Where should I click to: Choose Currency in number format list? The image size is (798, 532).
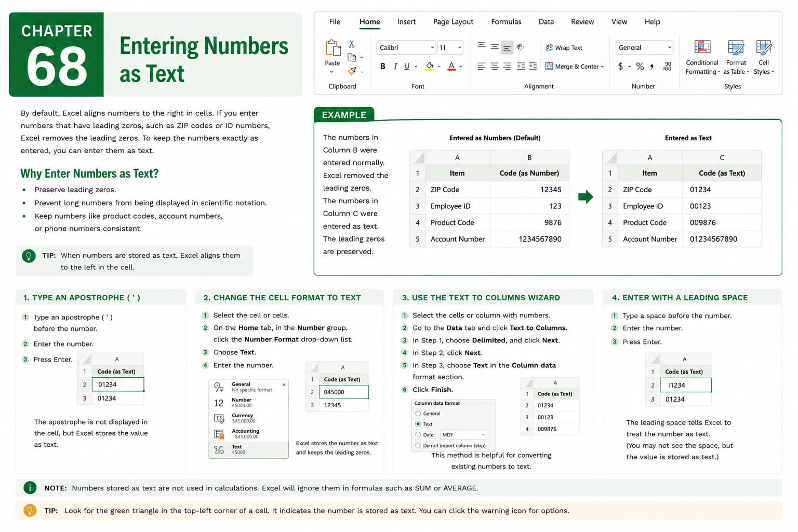(x=249, y=418)
